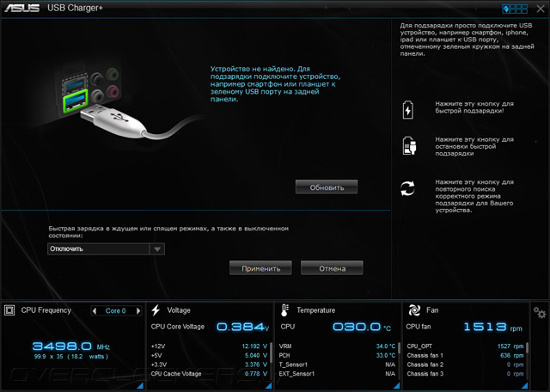This screenshot has height=392, width=550.
Task: Click the stop fast charging icon
Action: tap(409, 145)
